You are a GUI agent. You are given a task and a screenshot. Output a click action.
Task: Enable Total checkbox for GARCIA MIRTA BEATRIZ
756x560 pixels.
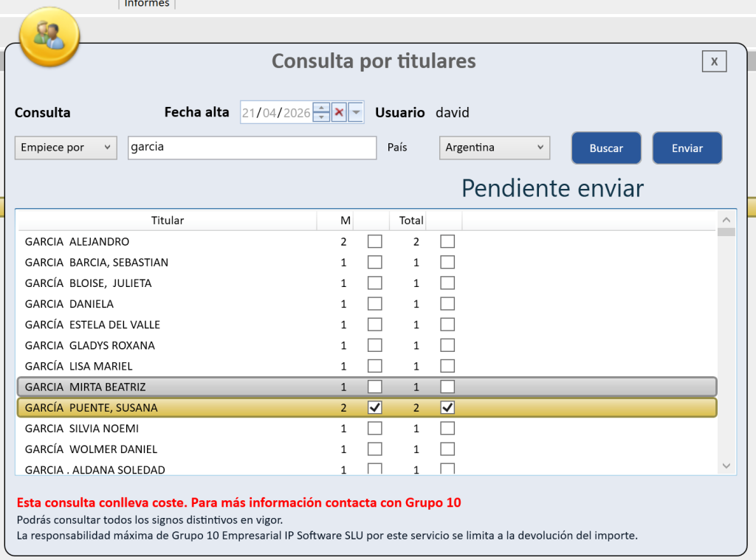click(447, 387)
